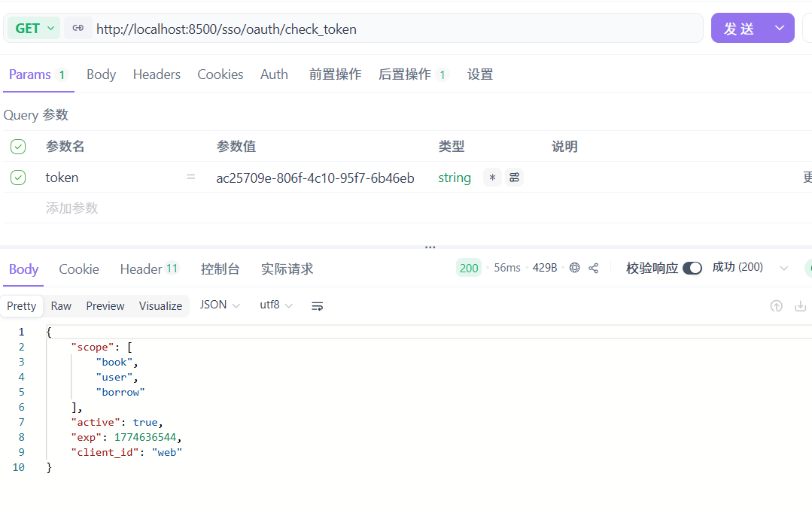The image size is (812, 510).
Task: Open advanced settings icon in token row
Action: click(514, 178)
